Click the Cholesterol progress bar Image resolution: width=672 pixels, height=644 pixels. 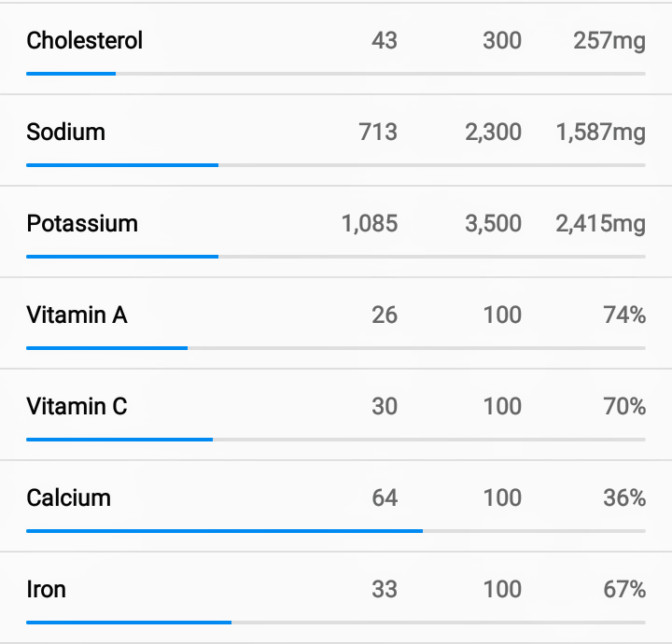[x=336, y=74]
